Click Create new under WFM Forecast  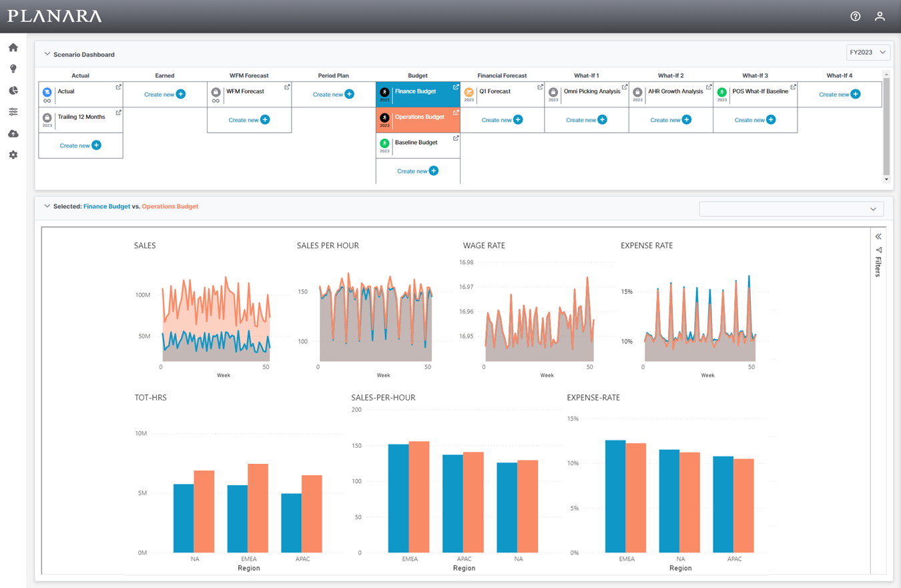(249, 120)
